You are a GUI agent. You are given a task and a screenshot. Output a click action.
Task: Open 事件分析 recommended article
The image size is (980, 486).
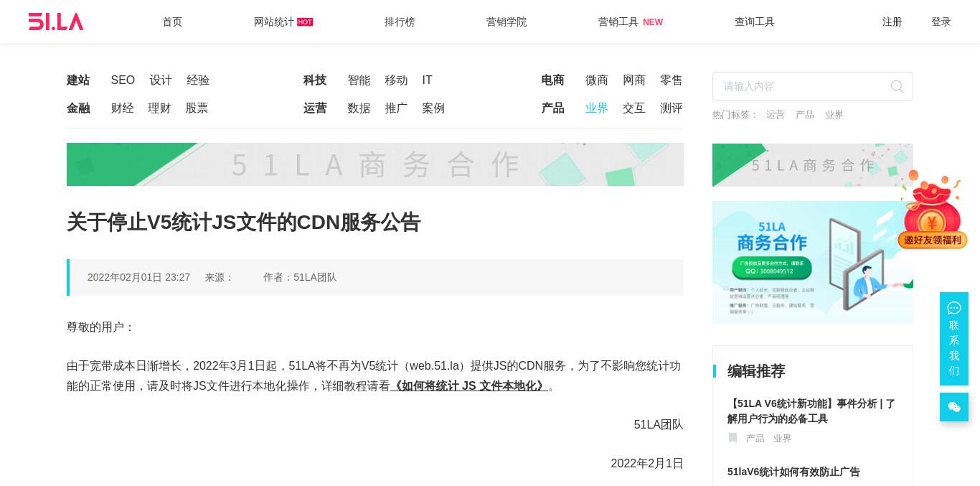tap(811, 411)
